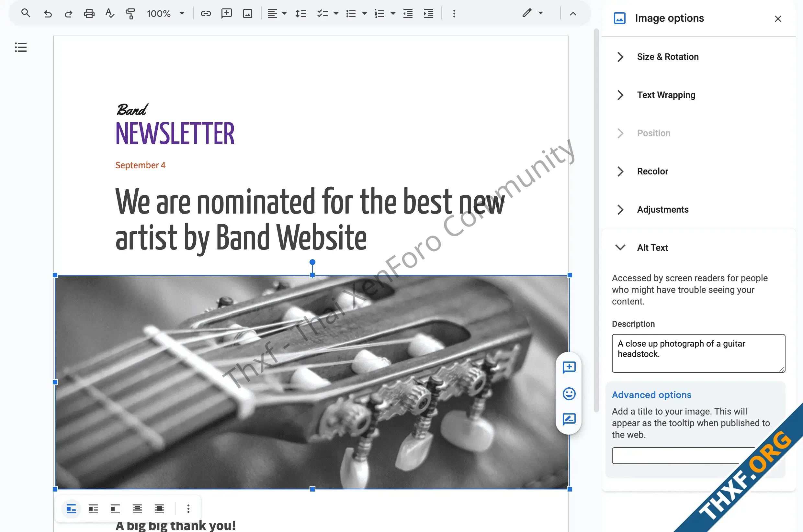Collapse the Alt Text section
The height and width of the screenshot is (532, 803).
pos(652,248)
